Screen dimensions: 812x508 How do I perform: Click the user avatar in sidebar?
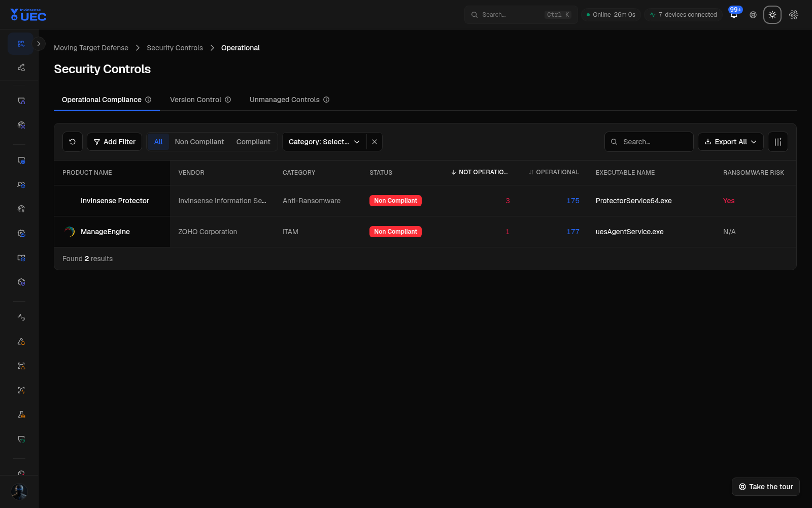tap(19, 492)
